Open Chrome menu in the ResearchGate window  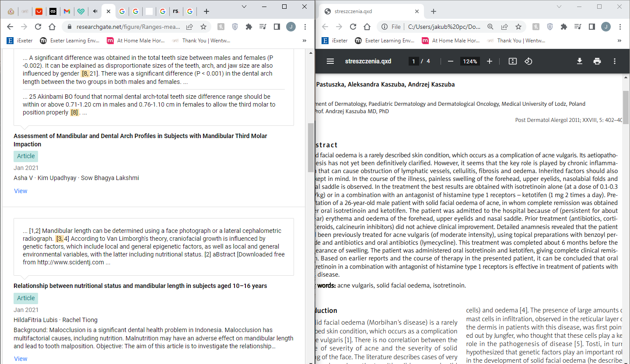click(305, 27)
